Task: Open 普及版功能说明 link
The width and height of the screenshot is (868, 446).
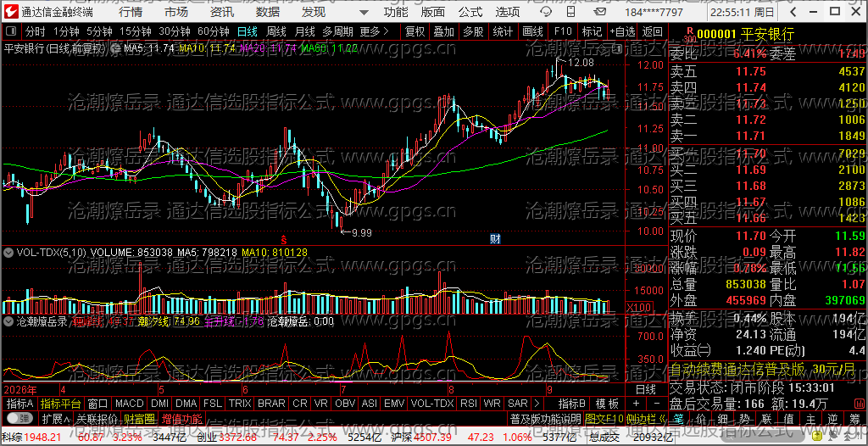Action: (545, 418)
